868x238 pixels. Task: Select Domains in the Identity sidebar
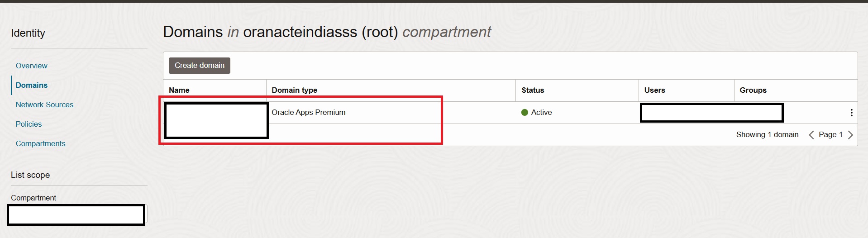point(31,85)
